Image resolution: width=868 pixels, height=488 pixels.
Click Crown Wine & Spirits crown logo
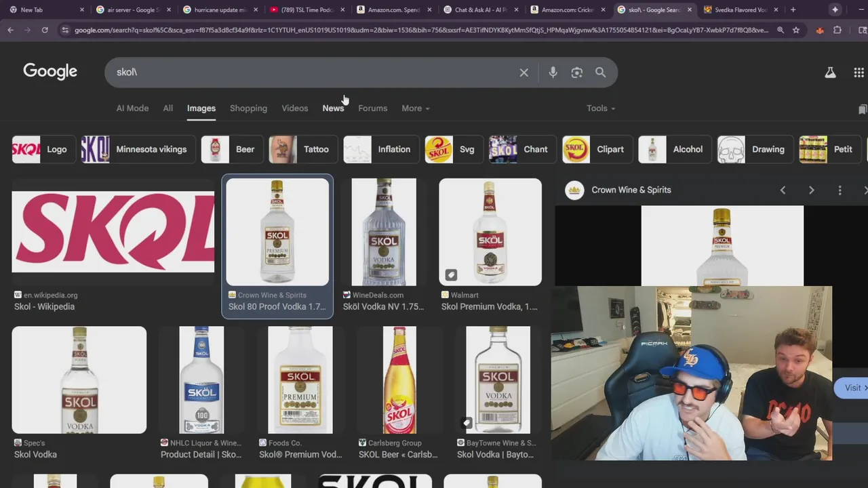point(574,190)
